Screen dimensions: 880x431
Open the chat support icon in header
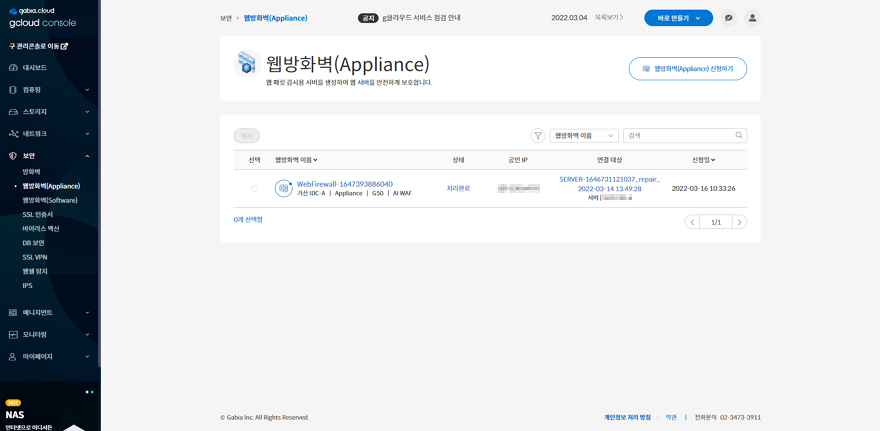728,18
